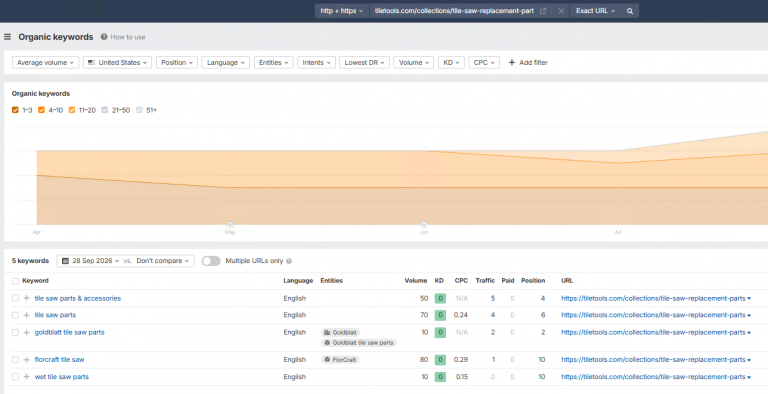Expand plus icon for tile saw parts & accessories
Image resolution: width=768 pixels, height=394 pixels.
[26, 298]
